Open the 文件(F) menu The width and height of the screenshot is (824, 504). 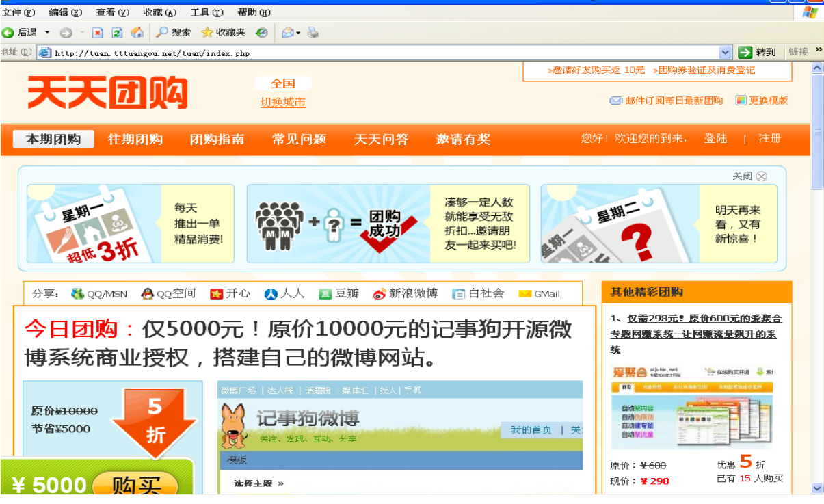coord(18,12)
